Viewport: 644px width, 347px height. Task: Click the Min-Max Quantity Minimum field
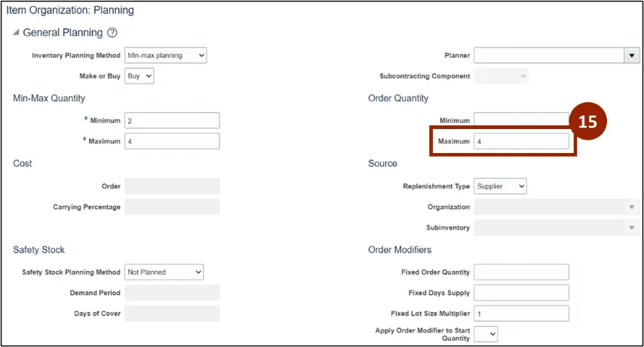tap(172, 121)
